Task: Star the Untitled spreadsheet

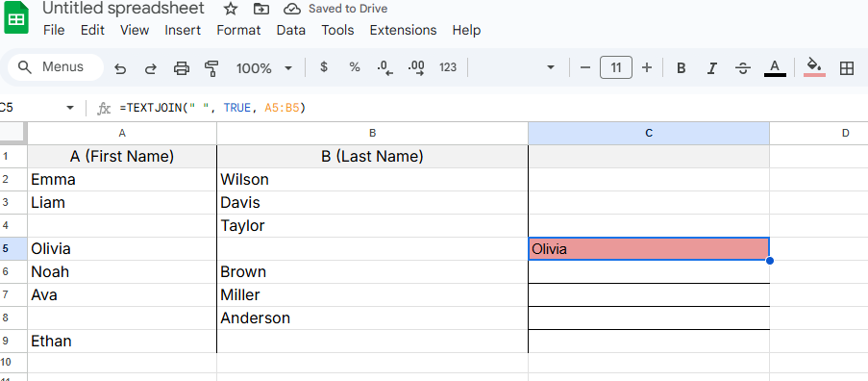Action: pos(231,9)
